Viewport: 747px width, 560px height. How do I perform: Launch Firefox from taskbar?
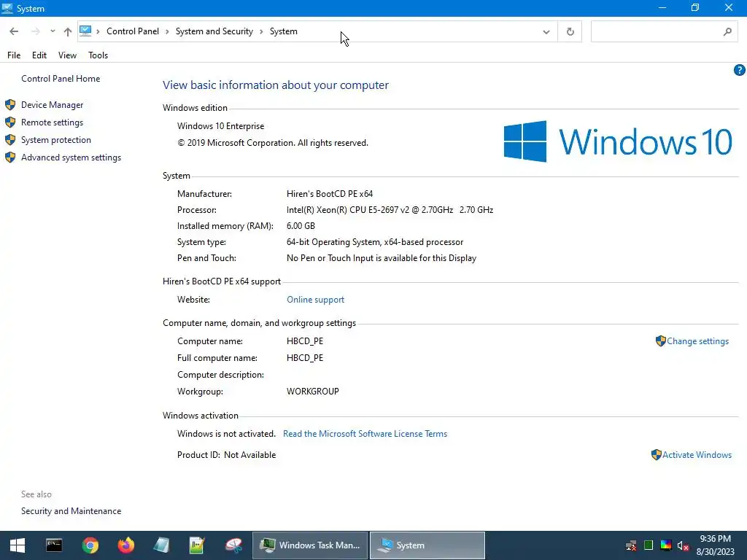click(125, 545)
